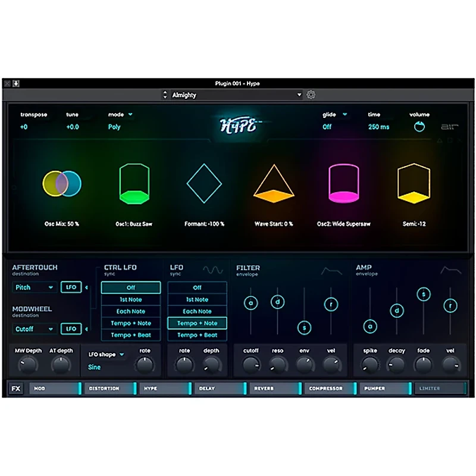
Task: Click the orange Wave Start pyramid icon
Action: [274, 184]
